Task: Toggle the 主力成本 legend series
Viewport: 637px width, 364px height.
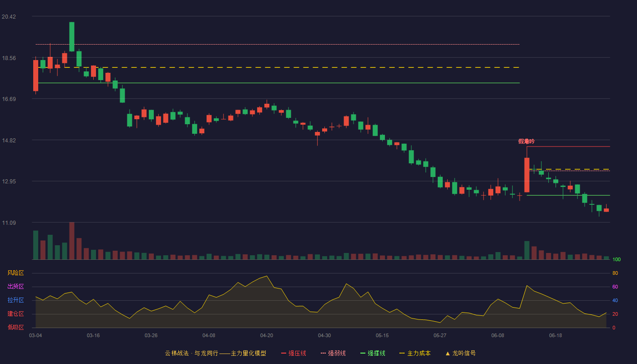Action: [415, 353]
